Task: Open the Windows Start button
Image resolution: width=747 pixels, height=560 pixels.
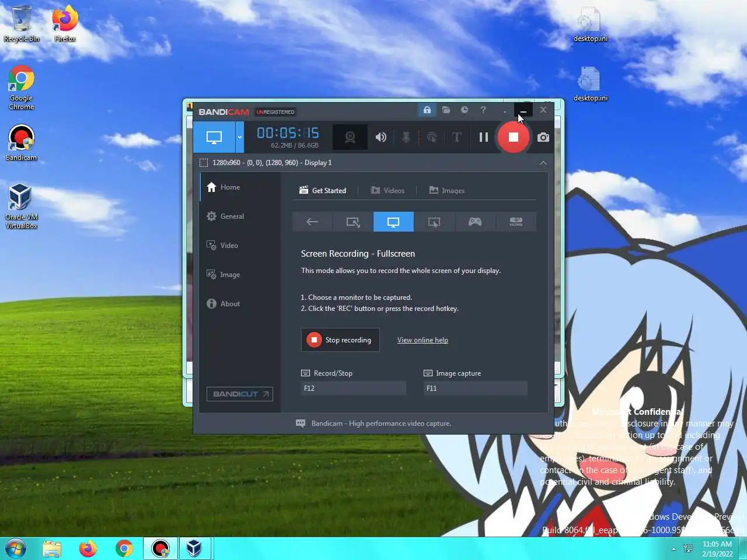Action: click(16, 549)
